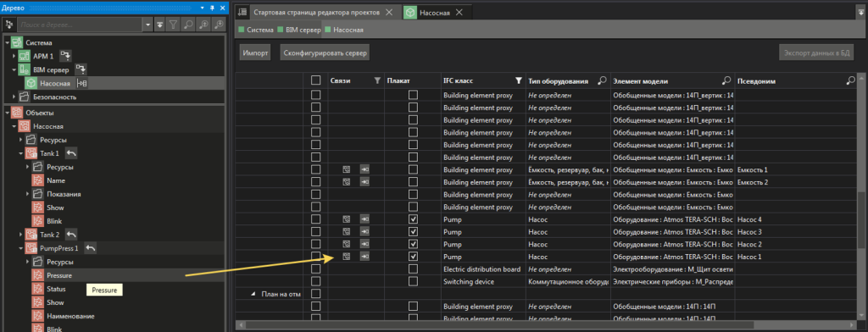This screenshot has width=868, height=332.
Task: Click the search-upward icon in tree toolbar
Action: (x=204, y=25)
